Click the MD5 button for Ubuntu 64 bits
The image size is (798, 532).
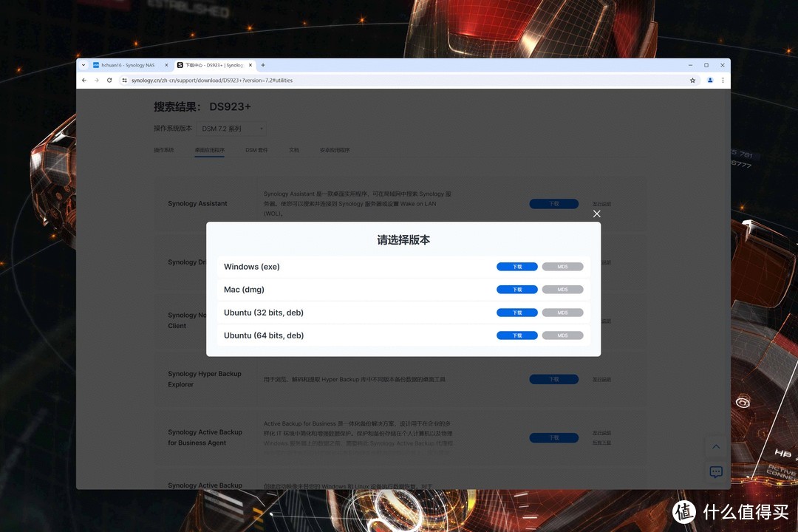(x=562, y=335)
